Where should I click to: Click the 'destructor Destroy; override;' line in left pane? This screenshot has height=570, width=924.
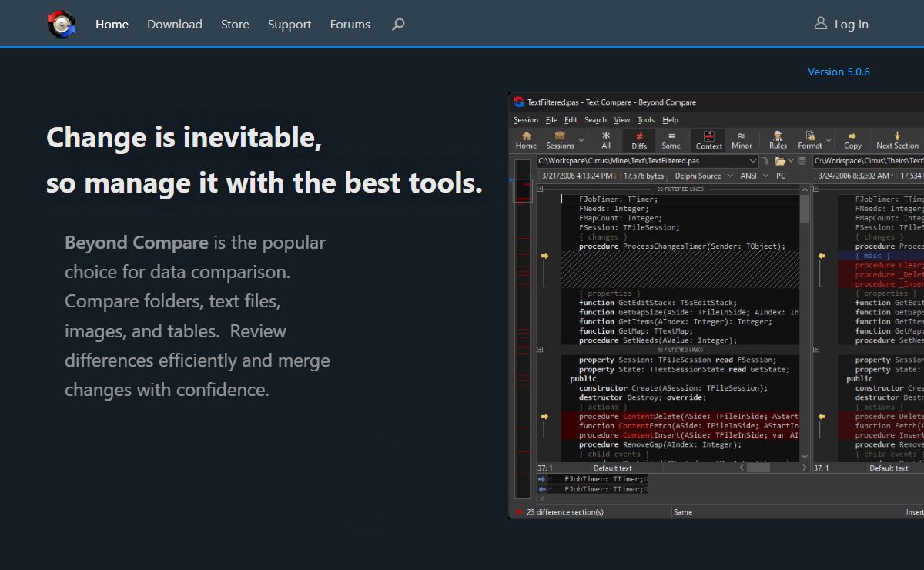(x=642, y=397)
